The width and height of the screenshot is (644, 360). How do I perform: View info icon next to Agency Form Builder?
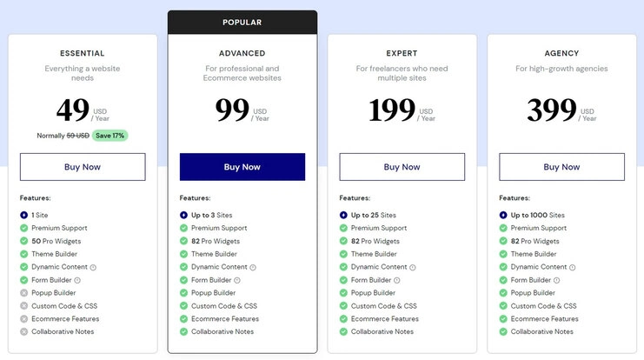tap(556, 280)
